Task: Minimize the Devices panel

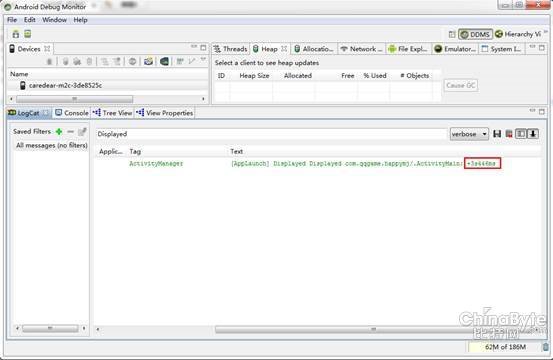Action: pyautogui.click(x=194, y=47)
